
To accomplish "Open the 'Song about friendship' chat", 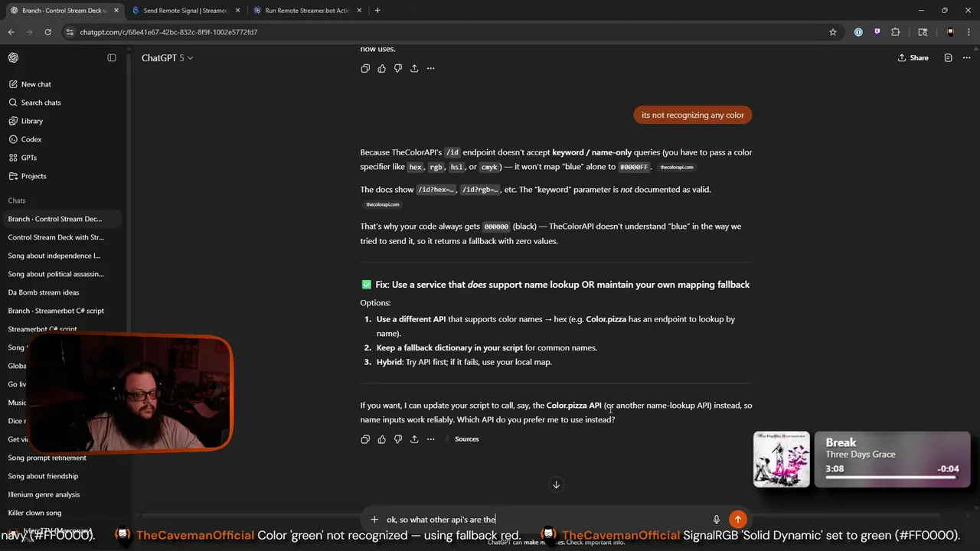I will [63, 476].
